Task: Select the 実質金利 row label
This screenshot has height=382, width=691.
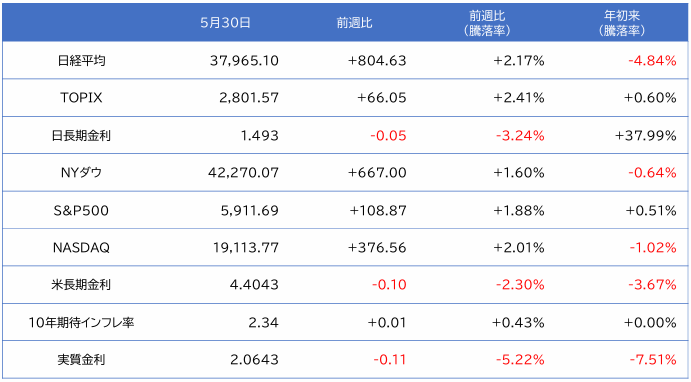Action: pyautogui.click(x=82, y=360)
